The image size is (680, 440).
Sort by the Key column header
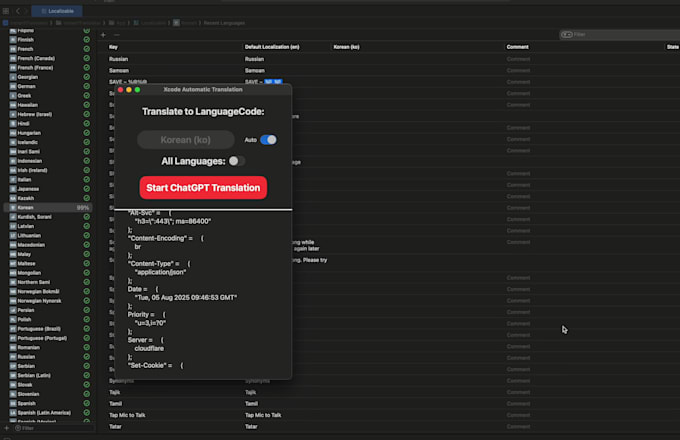tap(113, 47)
